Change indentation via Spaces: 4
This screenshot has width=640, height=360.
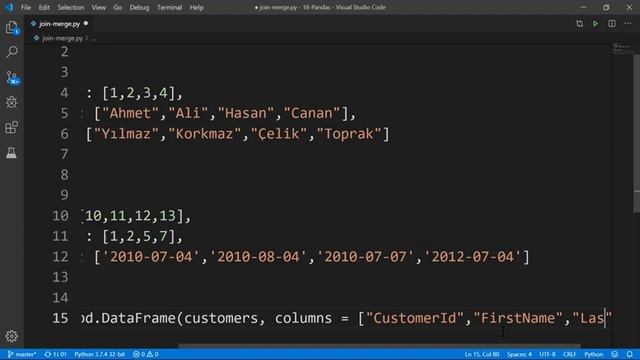[x=519, y=354]
